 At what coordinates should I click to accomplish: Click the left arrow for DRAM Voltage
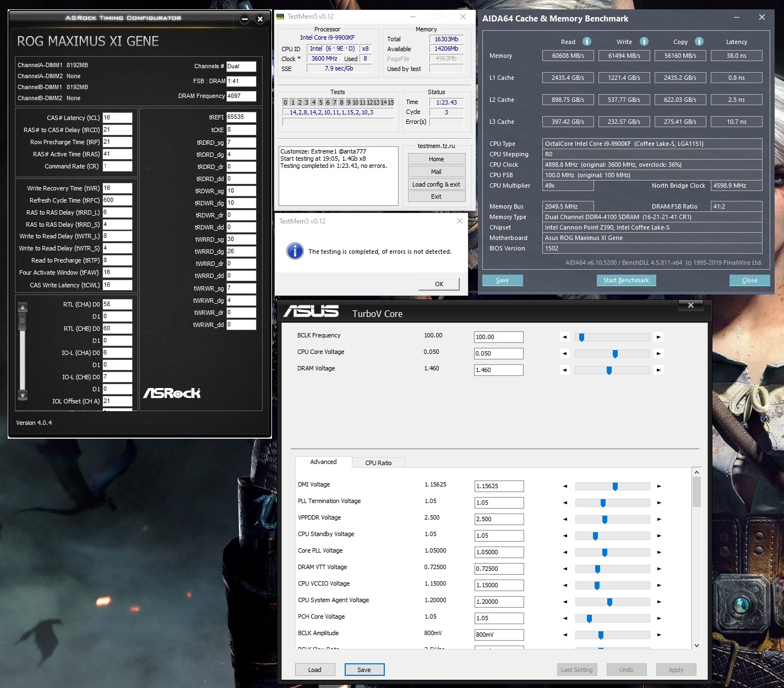(x=564, y=370)
